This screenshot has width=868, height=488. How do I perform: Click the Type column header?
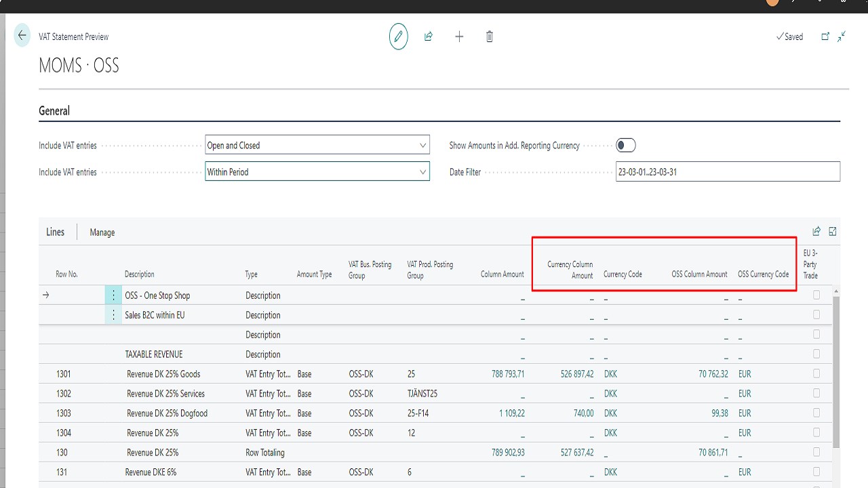coord(252,274)
